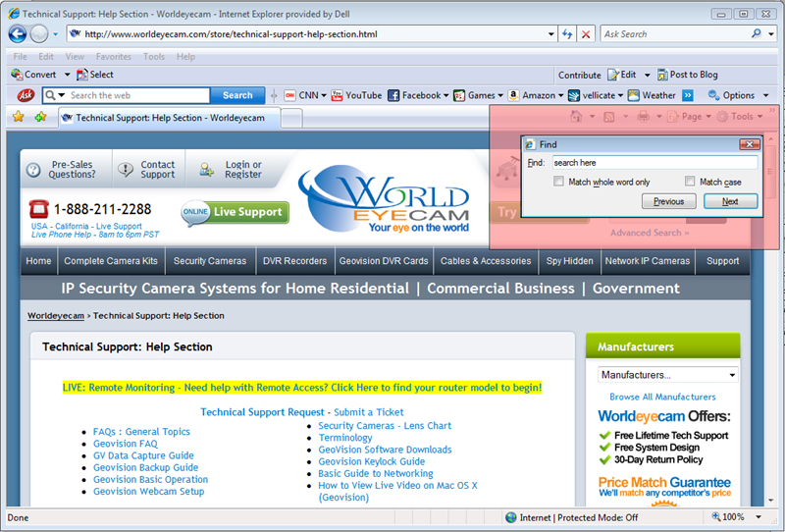Open the Manufacturers combo box
The image size is (785, 532).
668,375
